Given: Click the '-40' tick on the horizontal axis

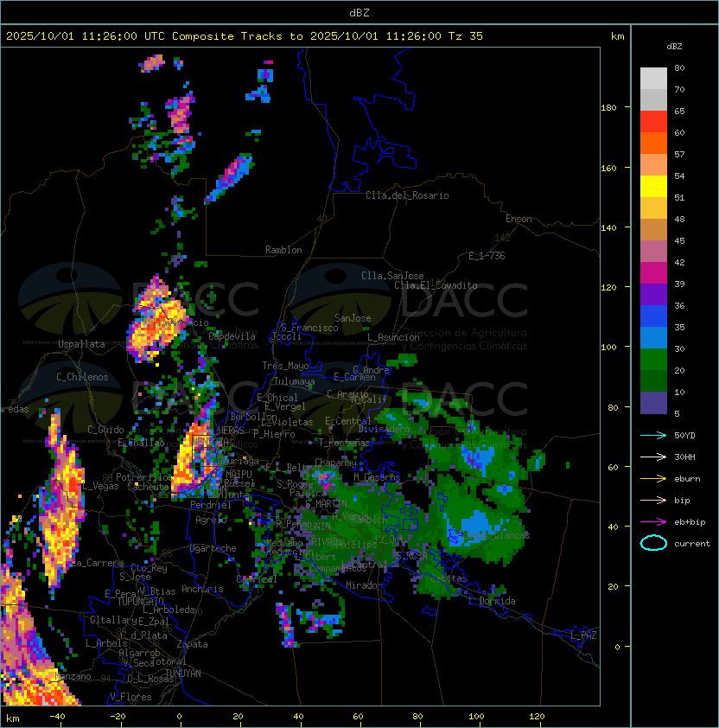Looking at the screenshot, I should point(57,717).
